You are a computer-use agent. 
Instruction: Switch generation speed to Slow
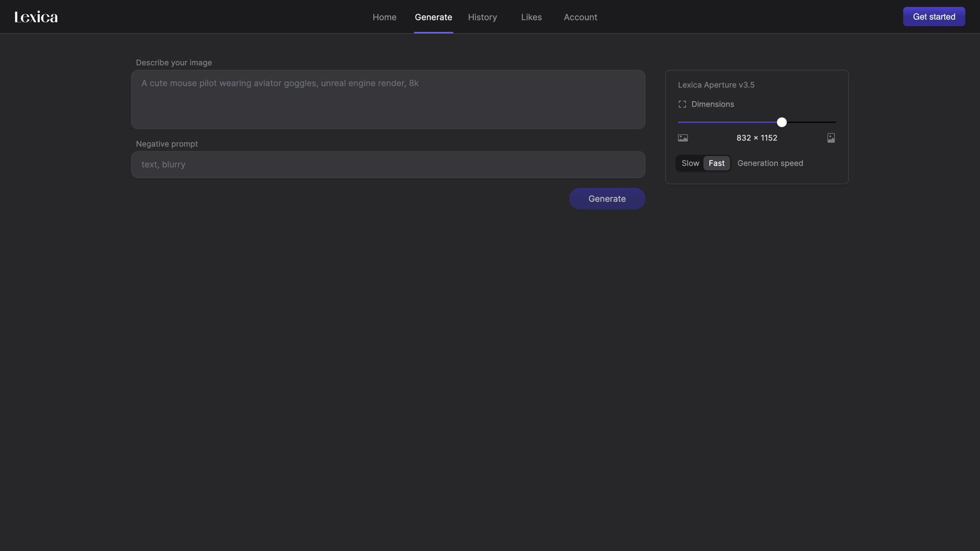[690, 163]
